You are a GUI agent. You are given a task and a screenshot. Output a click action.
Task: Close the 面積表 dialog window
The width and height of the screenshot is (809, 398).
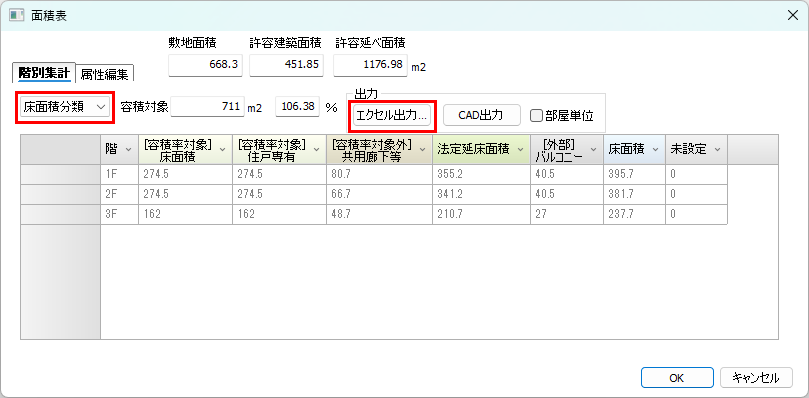tap(792, 15)
